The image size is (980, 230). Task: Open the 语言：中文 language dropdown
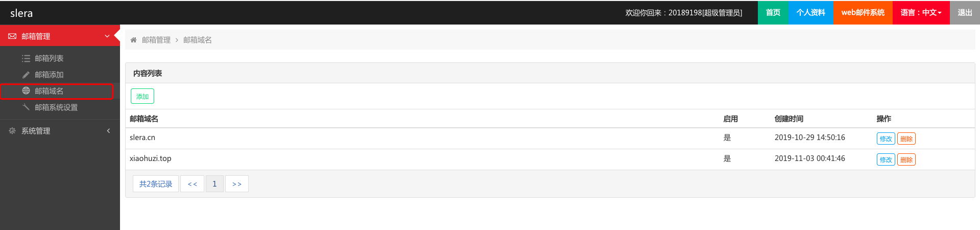(x=921, y=12)
